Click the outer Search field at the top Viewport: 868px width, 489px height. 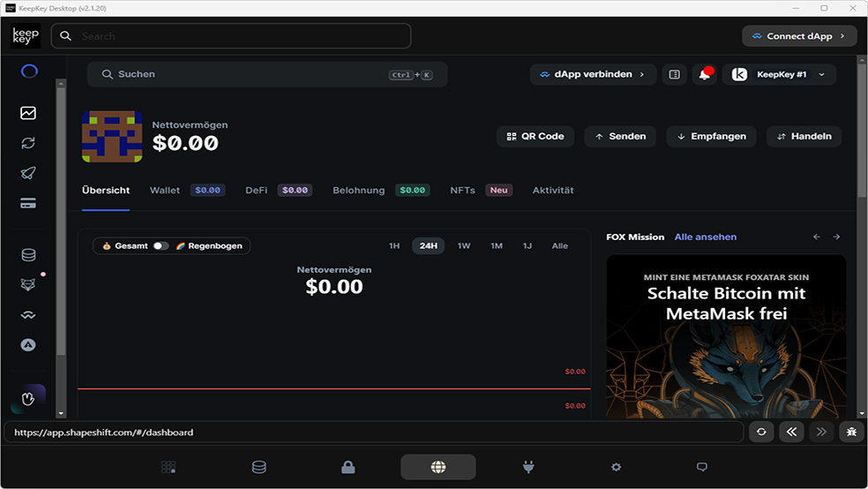(231, 36)
